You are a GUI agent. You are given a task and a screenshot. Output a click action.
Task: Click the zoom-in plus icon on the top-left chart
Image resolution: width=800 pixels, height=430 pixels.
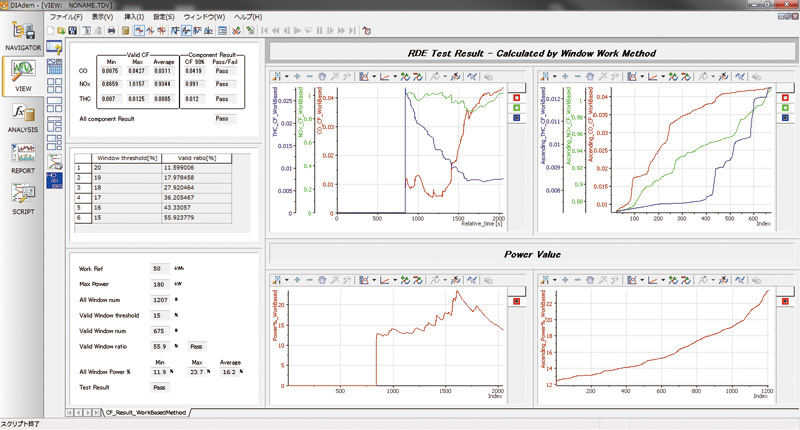[298, 76]
